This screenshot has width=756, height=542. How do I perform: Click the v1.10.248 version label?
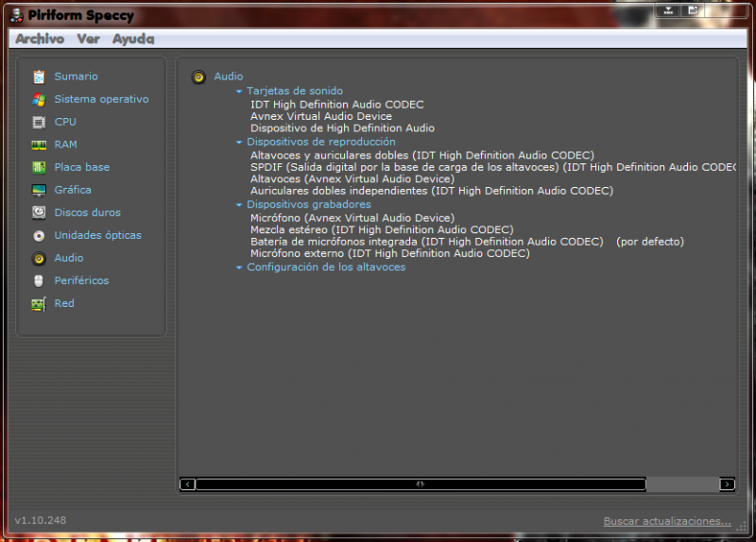[41, 520]
